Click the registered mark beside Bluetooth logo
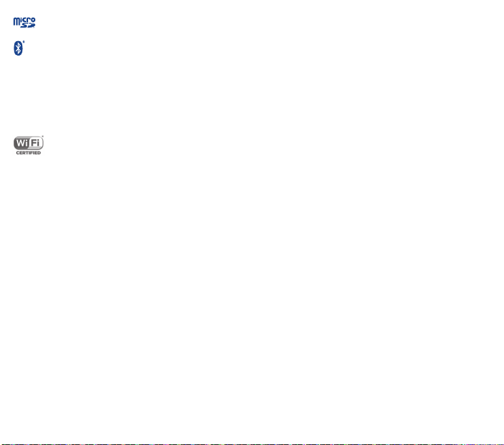Viewport: 504px width, 445px height. tap(24, 42)
